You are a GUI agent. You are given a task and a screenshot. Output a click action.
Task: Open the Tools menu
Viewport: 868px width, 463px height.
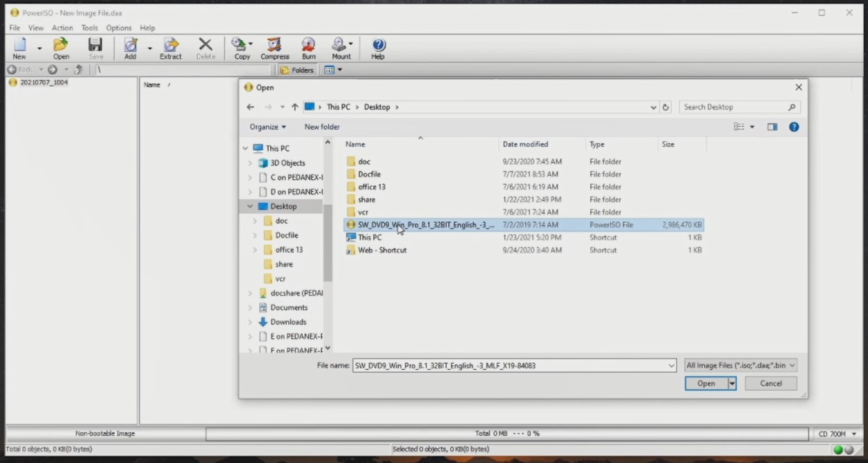(x=89, y=27)
